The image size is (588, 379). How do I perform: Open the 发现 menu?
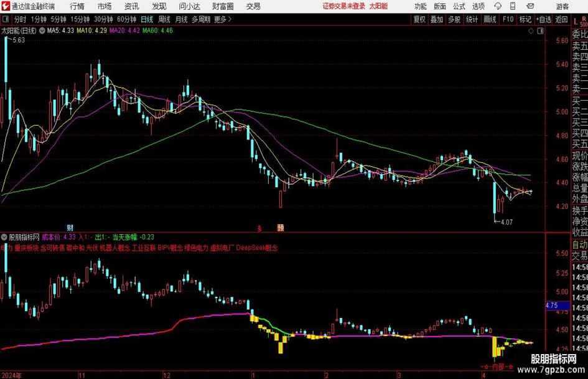click(159, 6)
